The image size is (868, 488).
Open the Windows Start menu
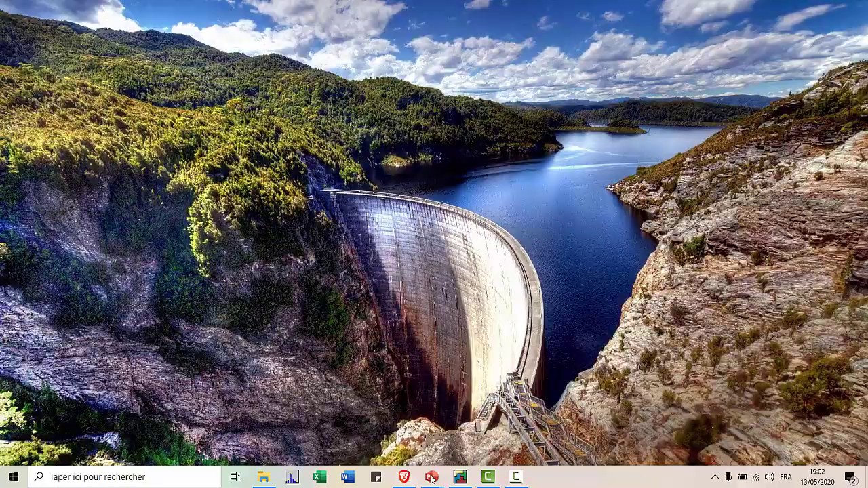pyautogui.click(x=14, y=476)
